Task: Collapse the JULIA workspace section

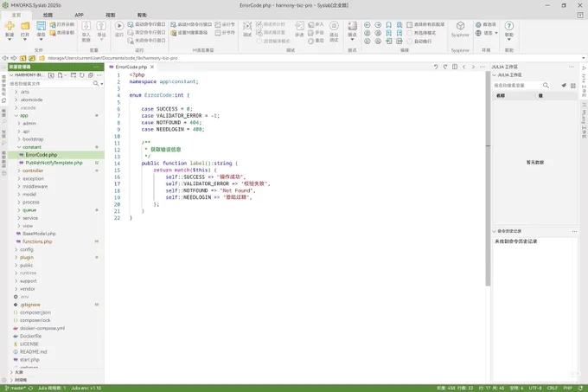Action: tap(495, 75)
